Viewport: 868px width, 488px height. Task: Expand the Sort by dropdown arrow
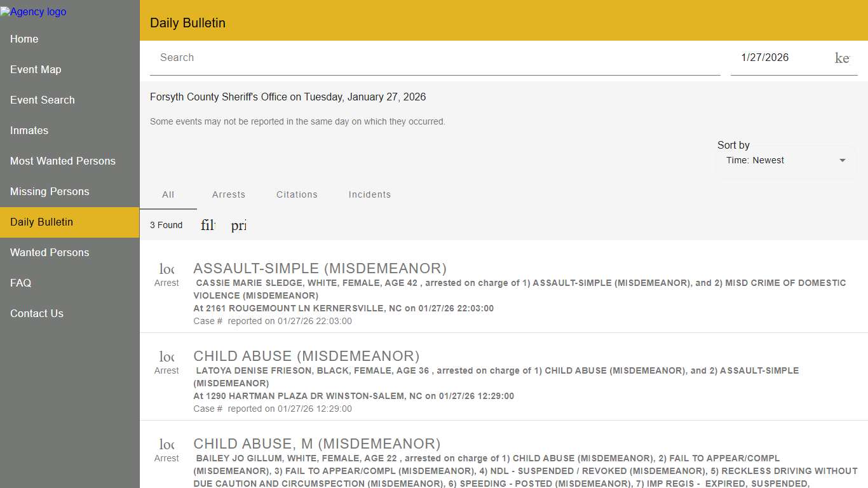tap(843, 161)
